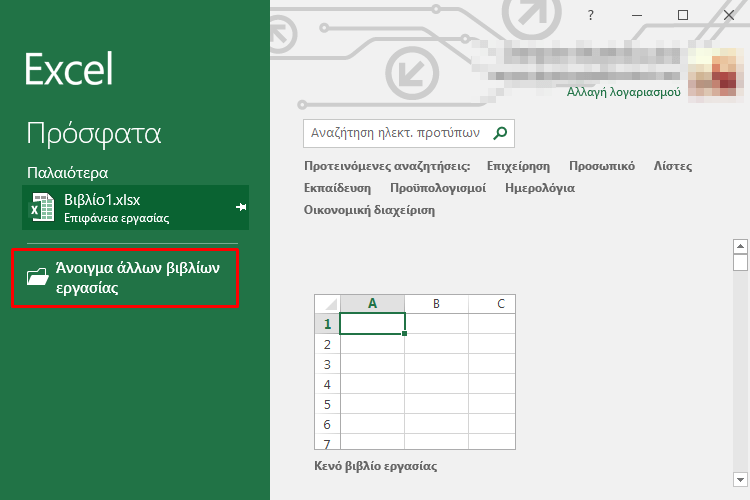The height and width of the screenshot is (500, 750).
Task: Click the template list scrollbar thumb
Action: point(740,262)
